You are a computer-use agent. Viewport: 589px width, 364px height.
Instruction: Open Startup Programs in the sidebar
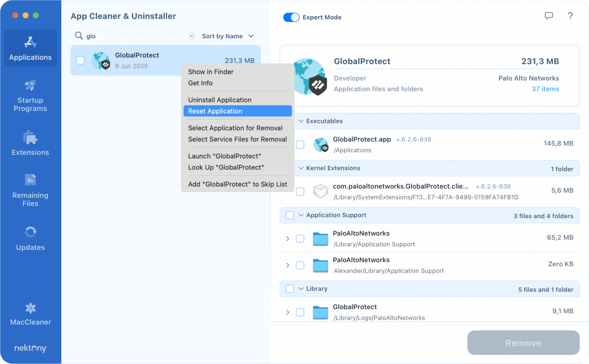[x=30, y=94]
